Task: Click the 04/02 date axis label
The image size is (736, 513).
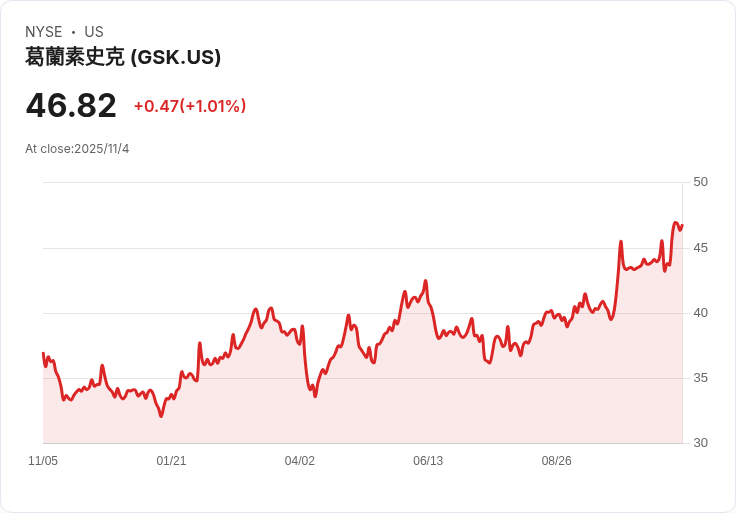Action: point(300,461)
